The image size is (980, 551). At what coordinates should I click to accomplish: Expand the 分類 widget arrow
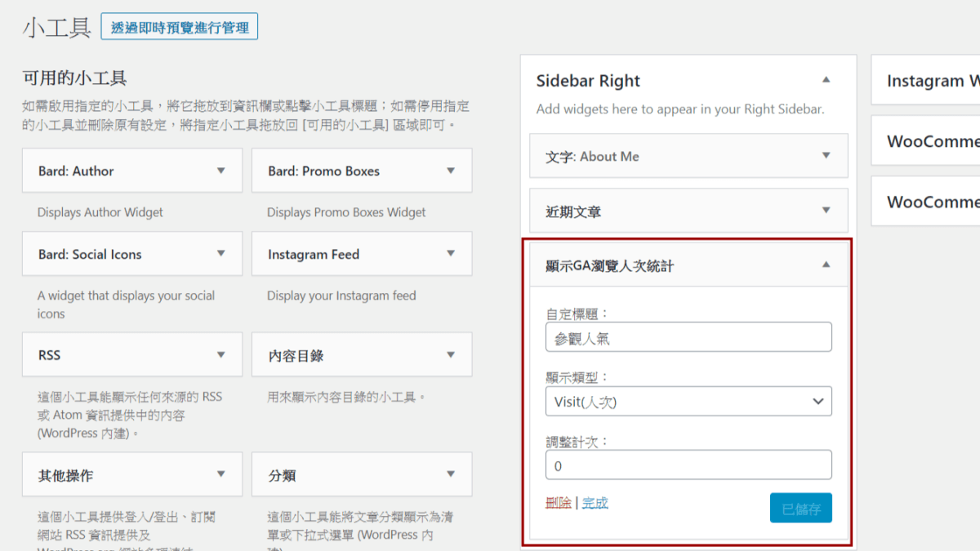point(451,474)
